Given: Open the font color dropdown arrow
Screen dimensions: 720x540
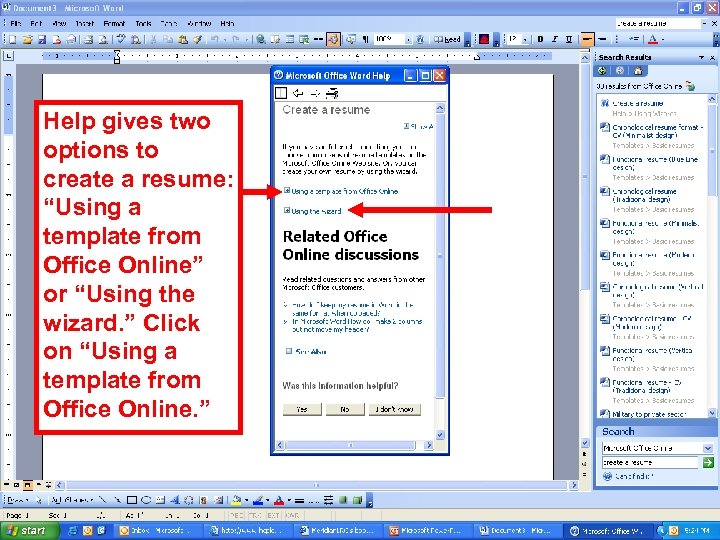Looking at the screenshot, I should tap(663, 39).
